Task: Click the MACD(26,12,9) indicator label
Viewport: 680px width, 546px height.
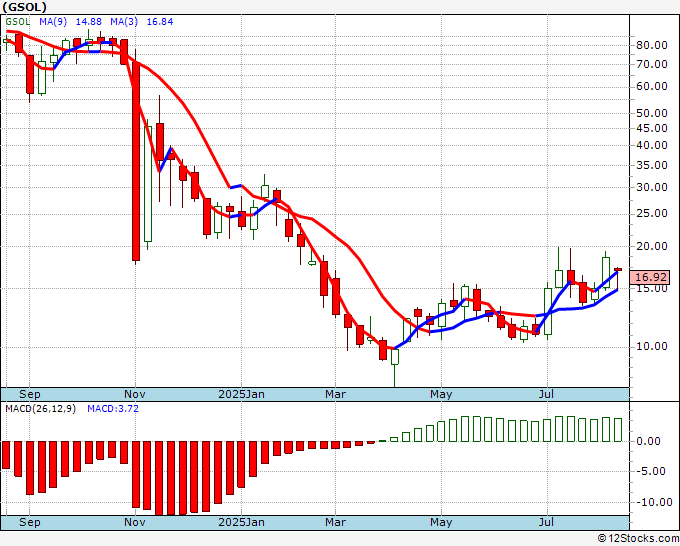Action: (40, 409)
